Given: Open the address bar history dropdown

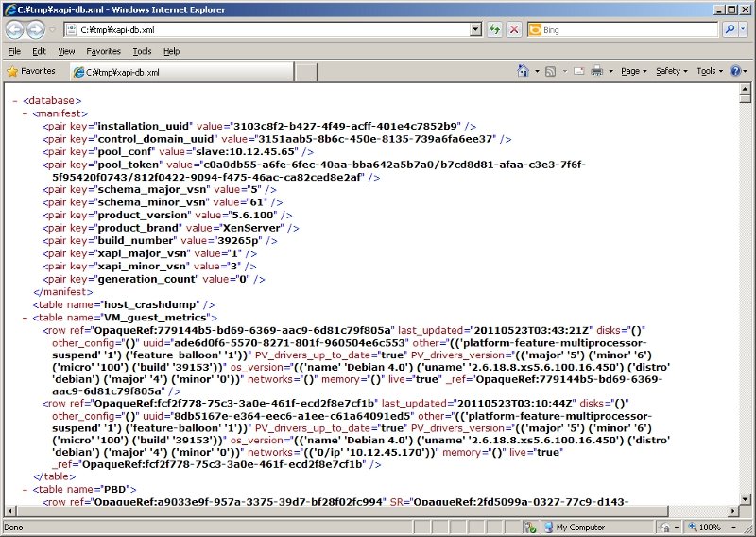Looking at the screenshot, I should coord(476,30).
